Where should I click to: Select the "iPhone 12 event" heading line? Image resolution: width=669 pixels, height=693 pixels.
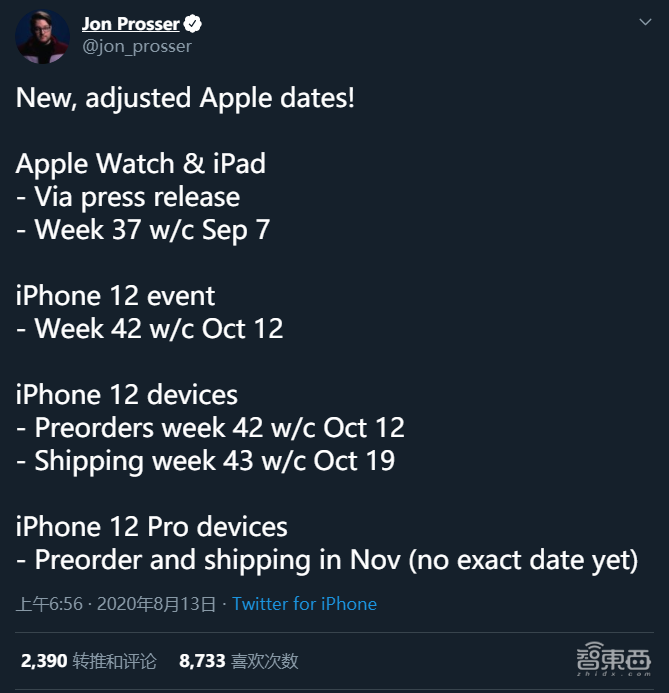[115, 295]
